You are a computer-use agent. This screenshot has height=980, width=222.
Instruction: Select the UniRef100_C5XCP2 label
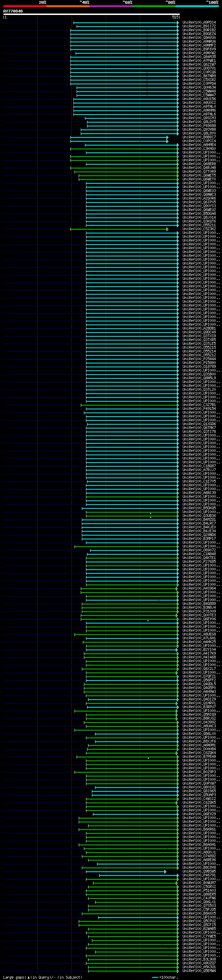click(199, 80)
